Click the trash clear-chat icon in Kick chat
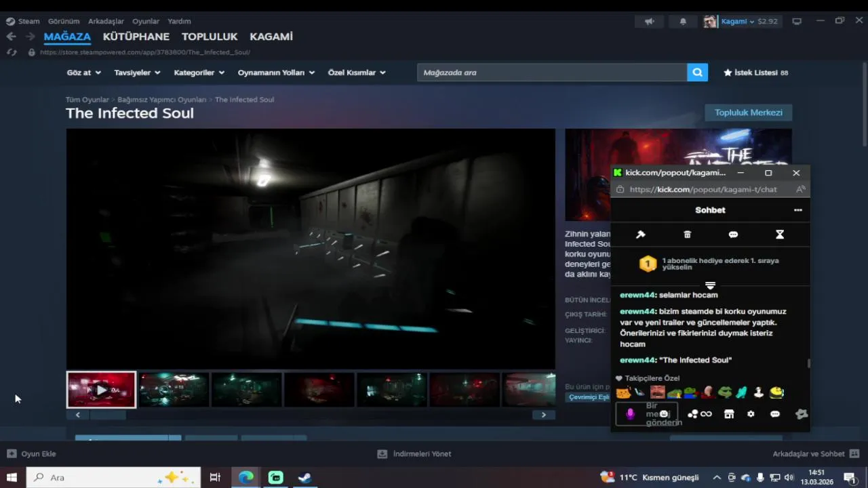Screen dimensions: 868x488 [x=687, y=235]
